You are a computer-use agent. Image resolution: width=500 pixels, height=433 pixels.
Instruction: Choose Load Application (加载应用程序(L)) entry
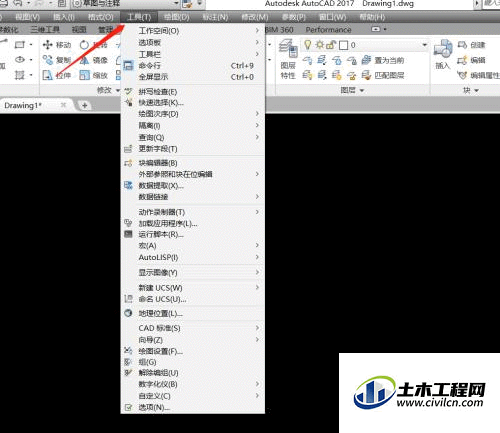193,223
